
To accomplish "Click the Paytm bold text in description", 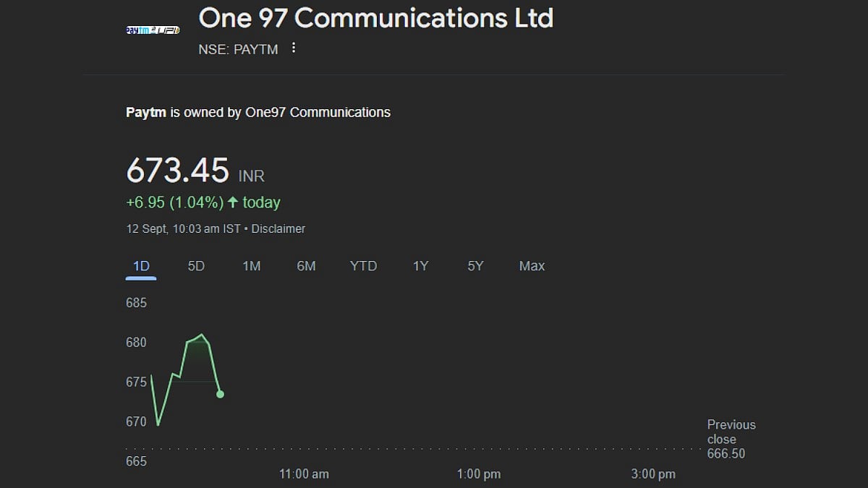I will (x=146, y=112).
